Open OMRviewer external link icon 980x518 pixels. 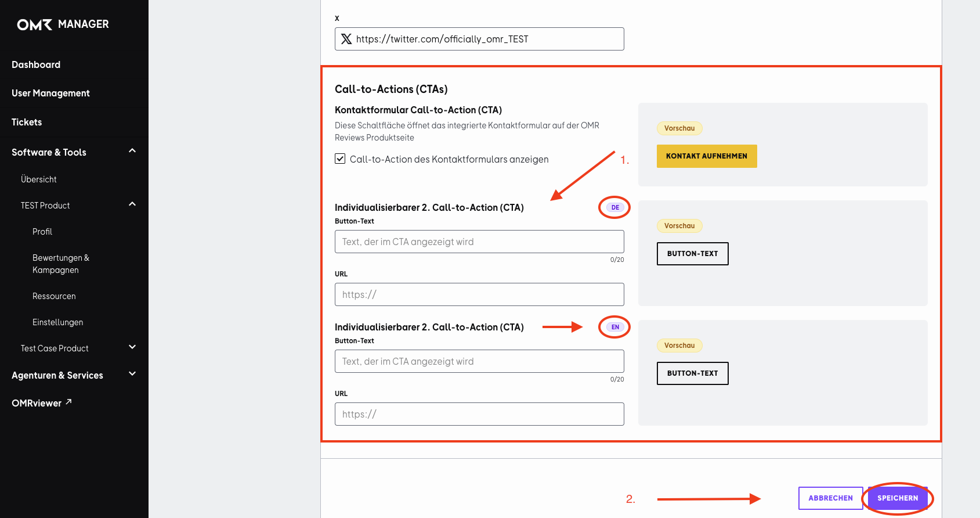[x=68, y=401]
